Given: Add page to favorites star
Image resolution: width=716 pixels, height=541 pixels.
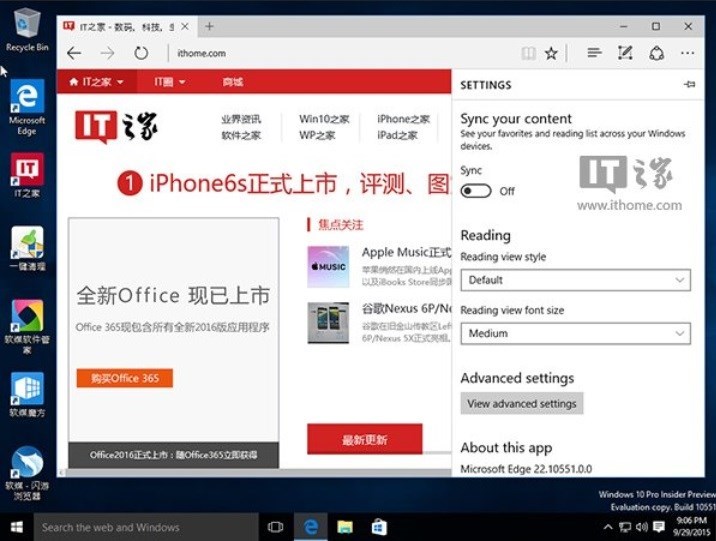Looking at the screenshot, I should click(x=551, y=53).
